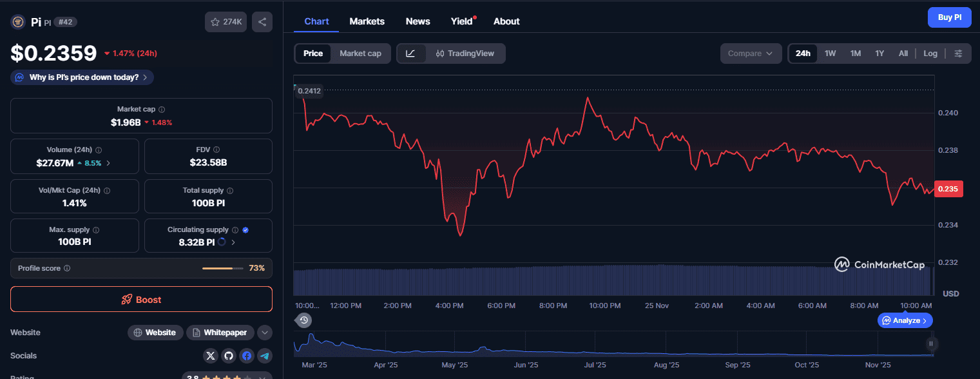Screen dimensions: 980x379
Task: Switch chart to Market cap view
Action: coord(360,53)
